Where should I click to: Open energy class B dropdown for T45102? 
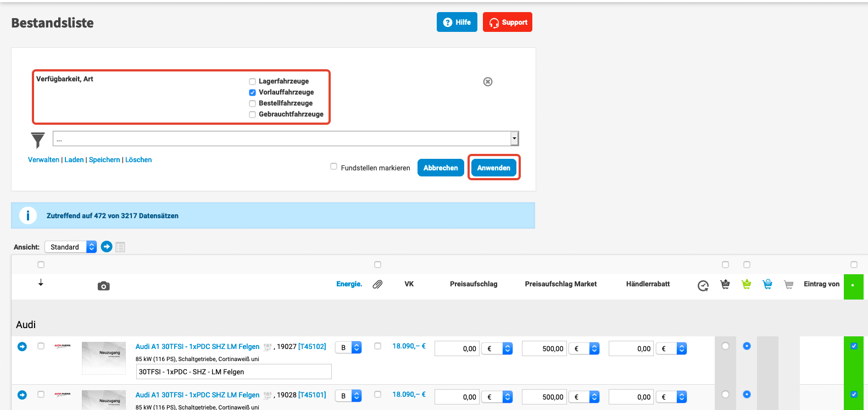349,348
